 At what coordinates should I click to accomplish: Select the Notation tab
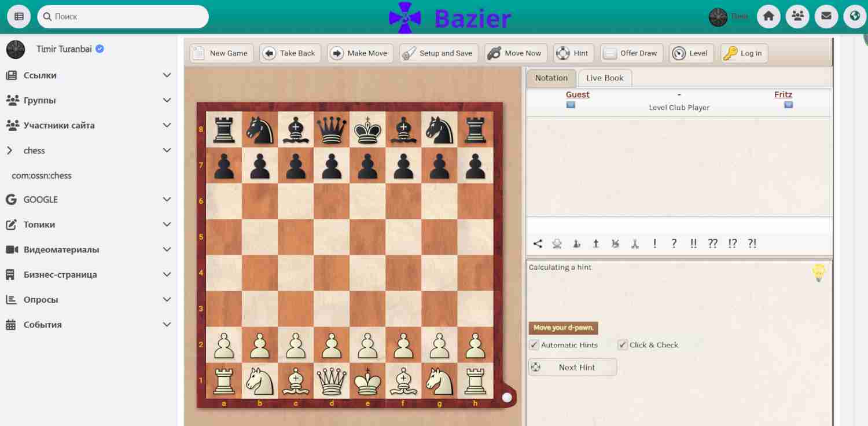[x=551, y=78]
